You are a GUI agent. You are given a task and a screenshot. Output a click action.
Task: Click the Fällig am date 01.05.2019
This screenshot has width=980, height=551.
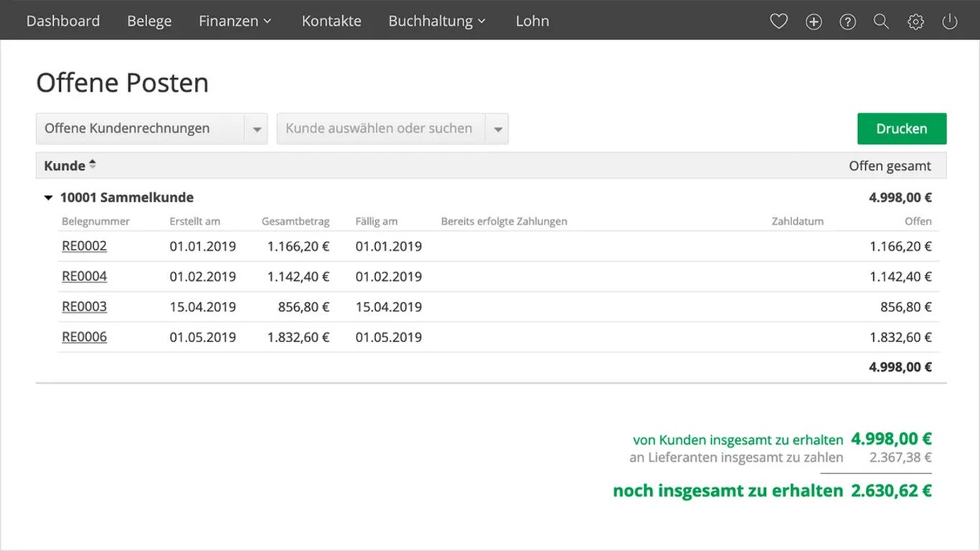click(x=389, y=336)
